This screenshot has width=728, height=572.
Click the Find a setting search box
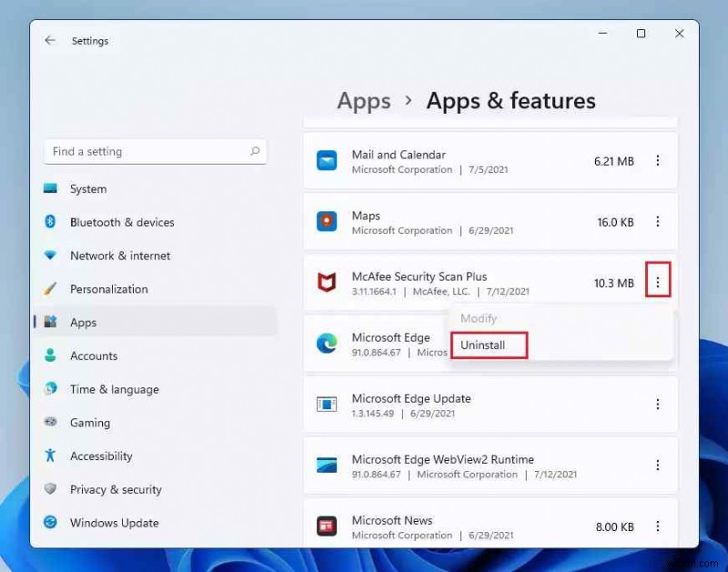[155, 151]
